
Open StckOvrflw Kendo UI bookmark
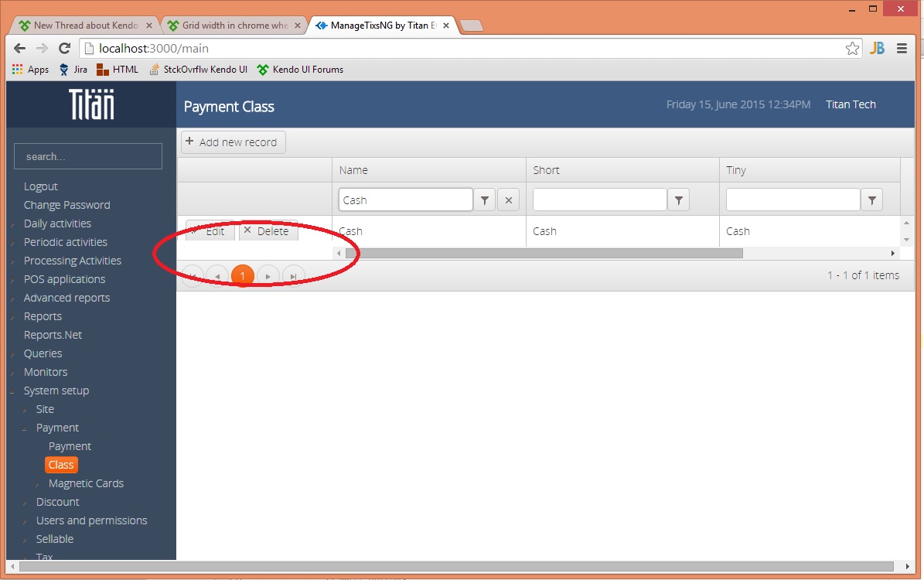point(198,70)
